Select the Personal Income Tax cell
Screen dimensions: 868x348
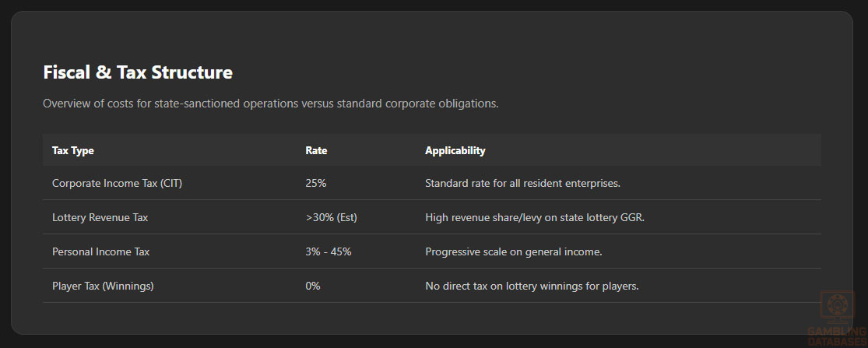point(100,251)
